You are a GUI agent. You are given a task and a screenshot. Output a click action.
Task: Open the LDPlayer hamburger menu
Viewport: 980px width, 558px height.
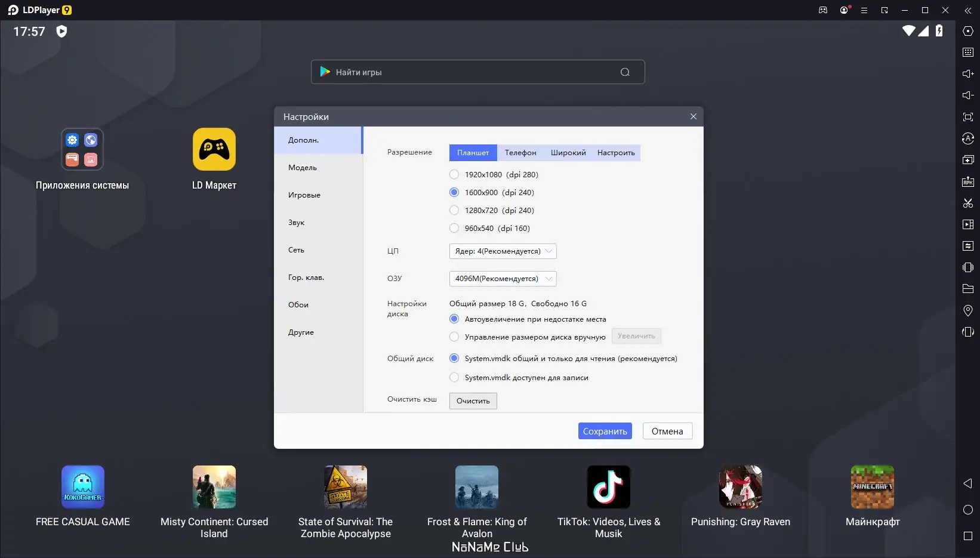[864, 10]
